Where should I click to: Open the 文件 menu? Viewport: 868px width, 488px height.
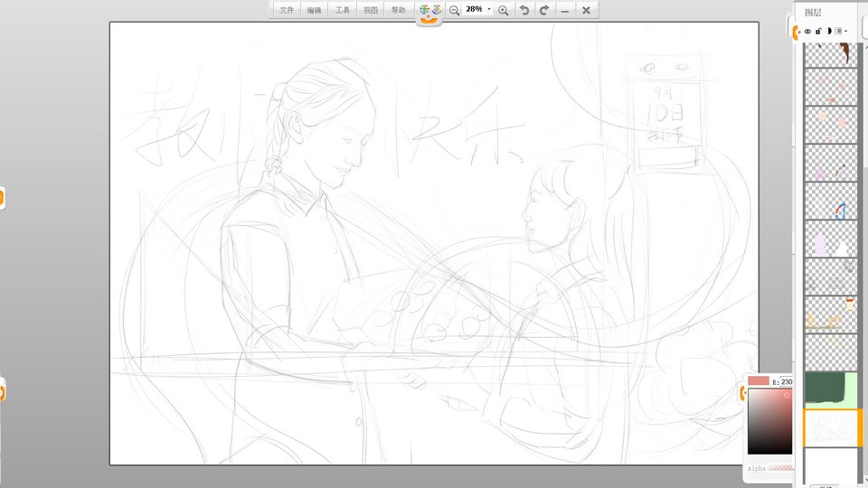click(287, 10)
